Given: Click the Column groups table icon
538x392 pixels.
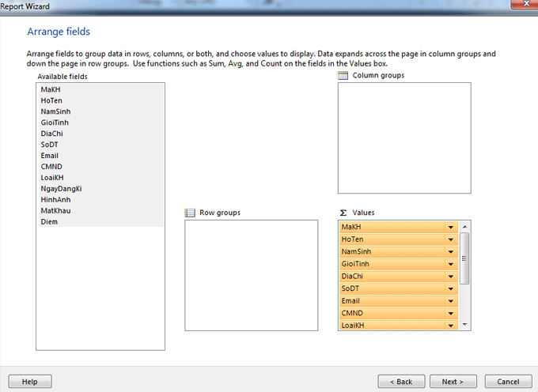Looking at the screenshot, I should [x=343, y=75].
